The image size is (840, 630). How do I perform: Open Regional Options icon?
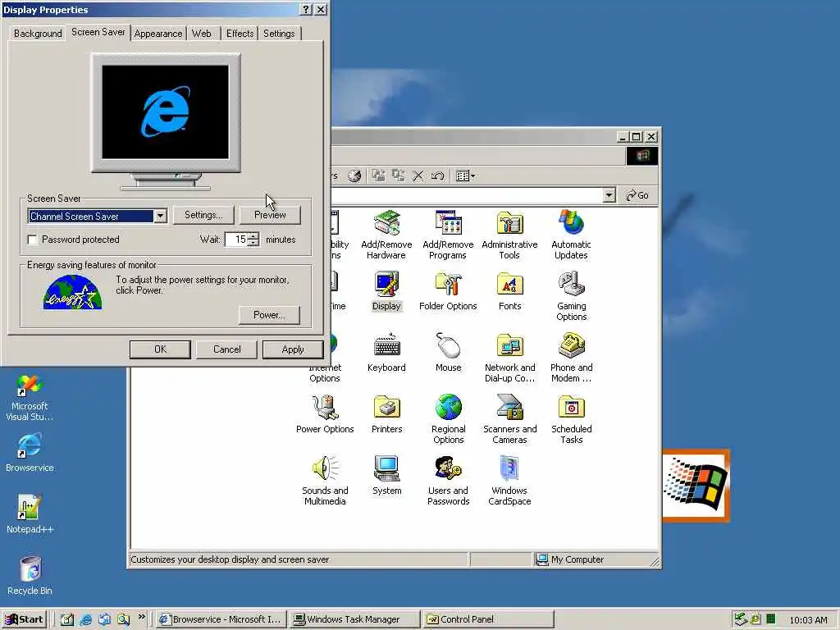pyautogui.click(x=448, y=419)
